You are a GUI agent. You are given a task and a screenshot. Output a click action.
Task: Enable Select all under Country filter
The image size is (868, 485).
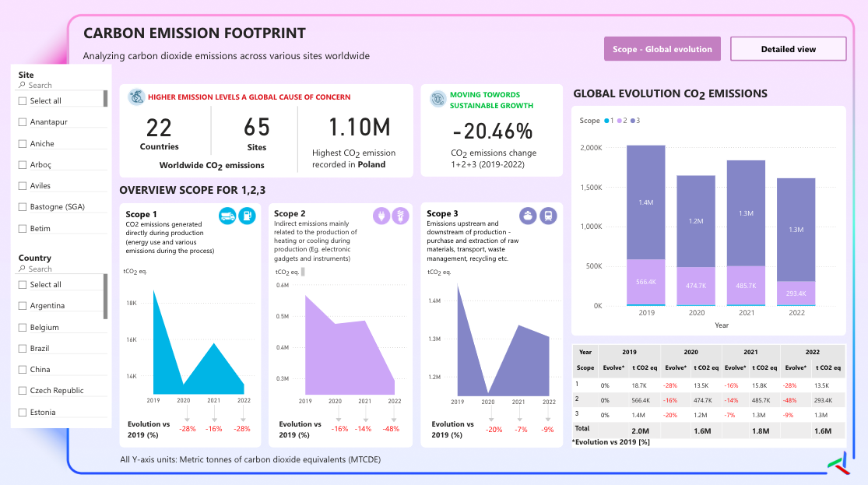coord(23,285)
